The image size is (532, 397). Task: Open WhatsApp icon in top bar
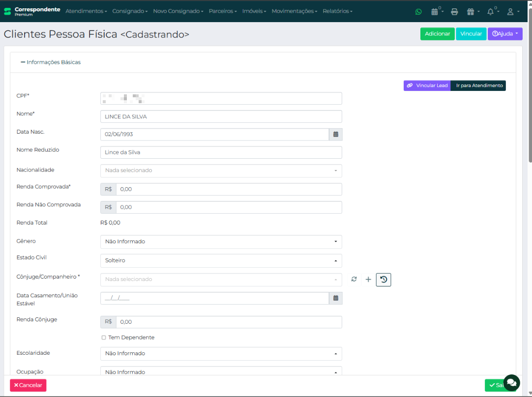click(x=418, y=11)
